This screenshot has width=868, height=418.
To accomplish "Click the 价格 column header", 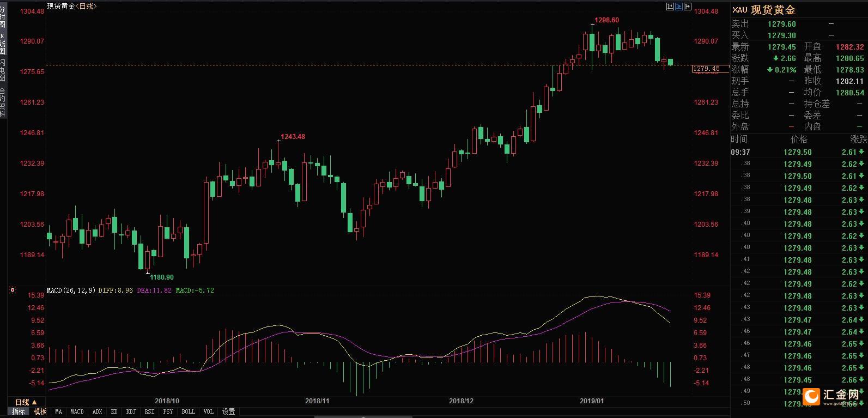I will coord(799,140).
